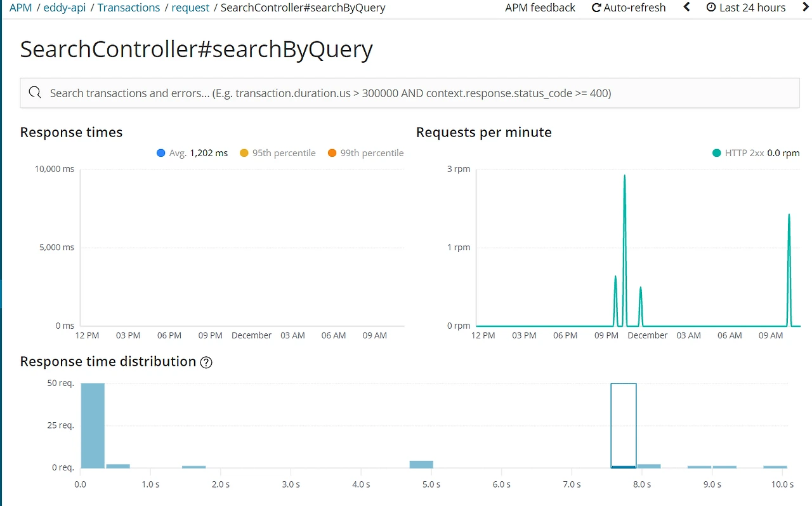Click the Requests per minute heading
The width and height of the screenshot is (812, 506).
pyautogui.click(x=484, y=132)
